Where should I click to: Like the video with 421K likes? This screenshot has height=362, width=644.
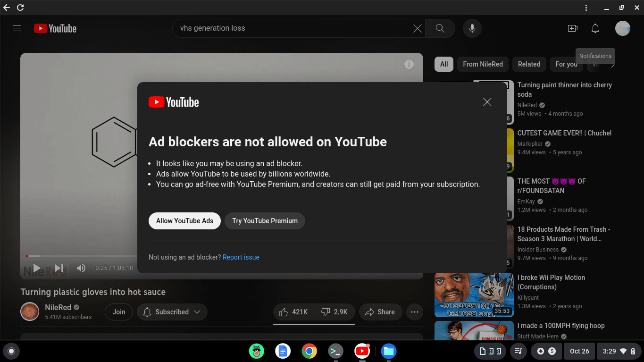[293, 312]
